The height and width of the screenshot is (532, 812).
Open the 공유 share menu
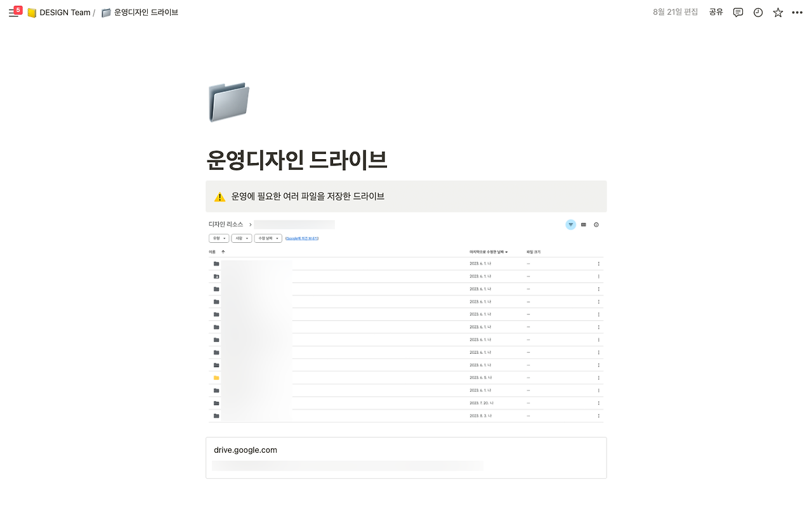click(716, 12)
